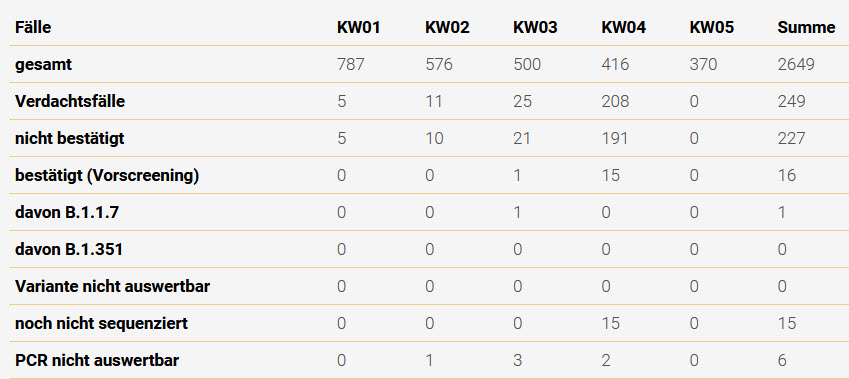Screen dimensions: 849x379
Task: Click Verdachtsfälle Summe value 249
Action: 791,101
